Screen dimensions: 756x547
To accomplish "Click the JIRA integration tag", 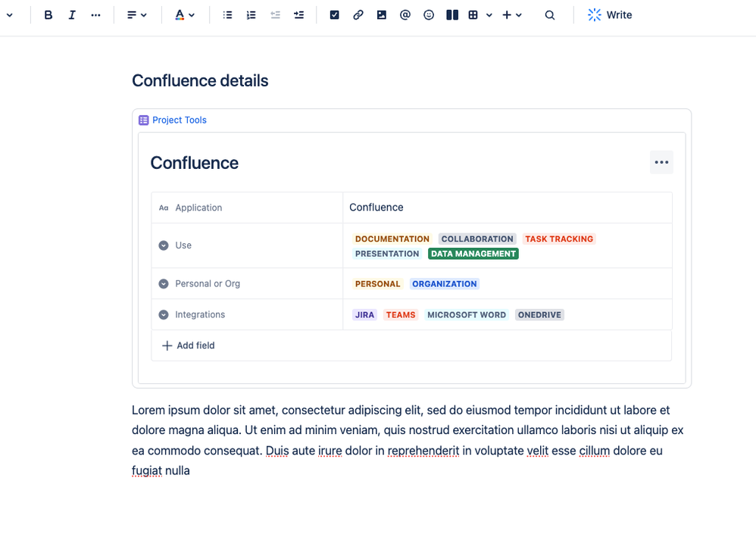I will 364,315.
